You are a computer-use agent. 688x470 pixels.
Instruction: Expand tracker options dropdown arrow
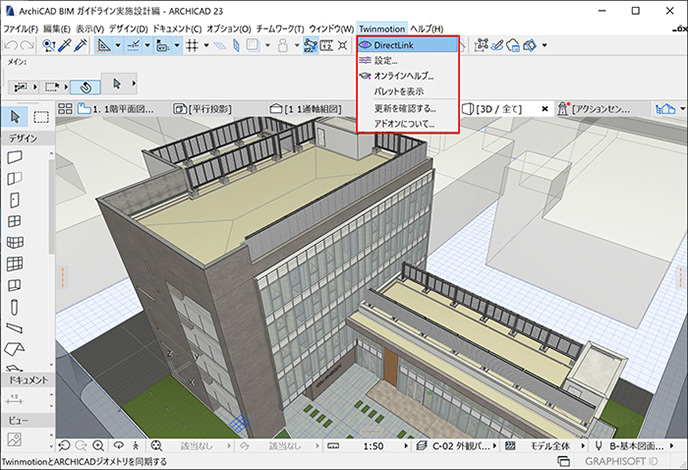pos(177,45)
